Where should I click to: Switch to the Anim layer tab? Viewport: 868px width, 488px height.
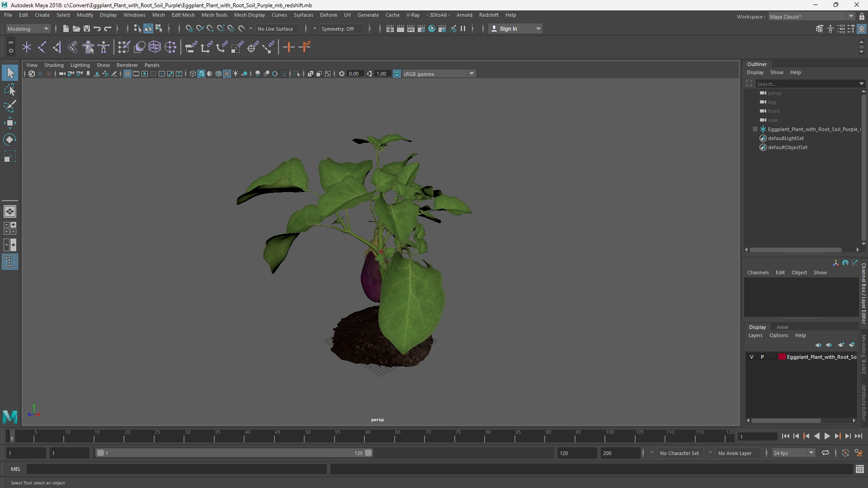pyautogui.click(x=782, y=327)
